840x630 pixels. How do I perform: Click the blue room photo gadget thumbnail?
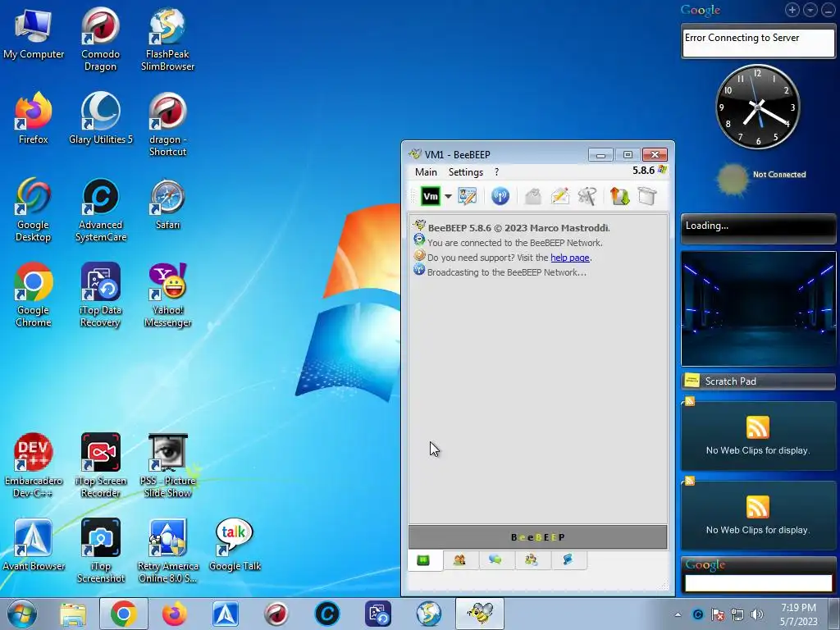[758, 309]
